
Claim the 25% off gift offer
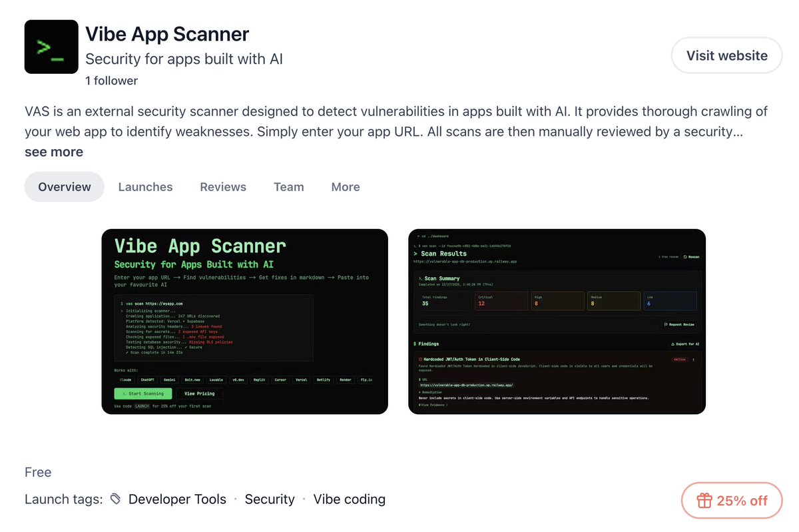(x=732, y=501)
